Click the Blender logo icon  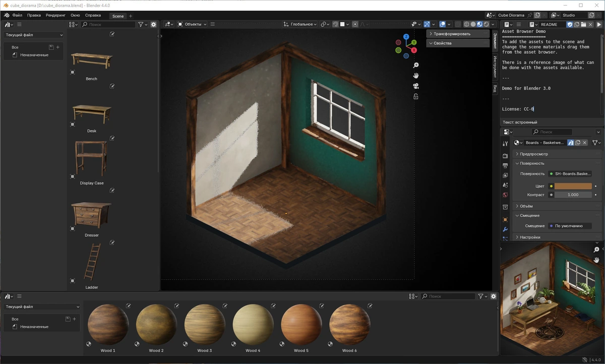point(7,15)
